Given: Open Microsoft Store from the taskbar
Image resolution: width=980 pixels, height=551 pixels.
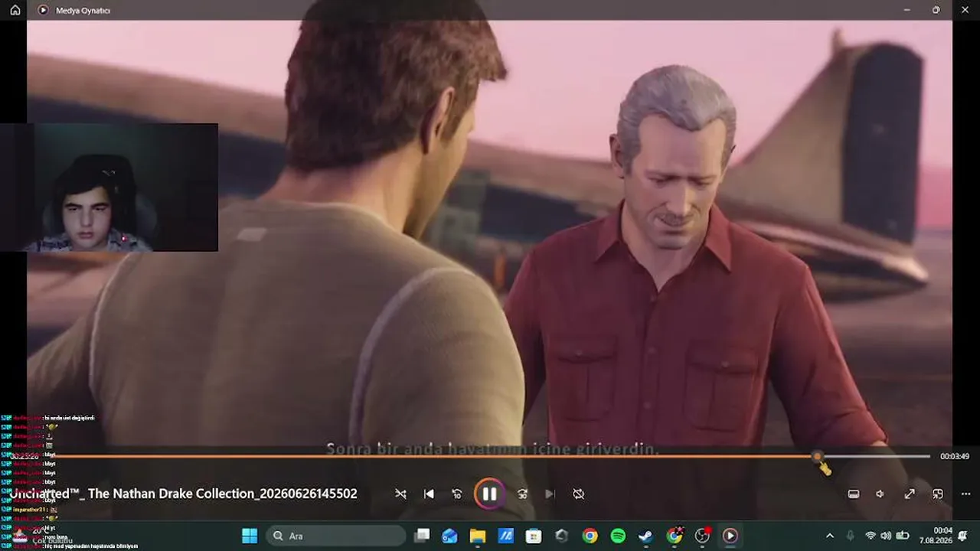Looking at the screenshot, I should (x=534, y=536).
